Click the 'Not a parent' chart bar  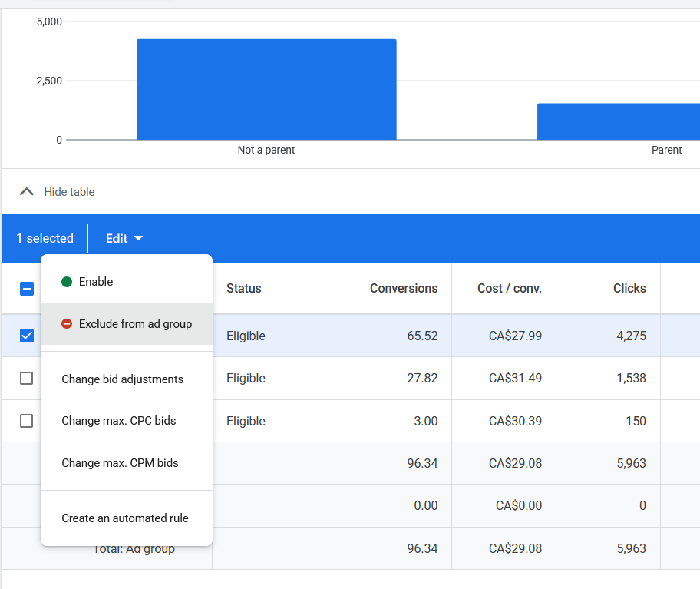pyautogui.click(x=266, y=89)
